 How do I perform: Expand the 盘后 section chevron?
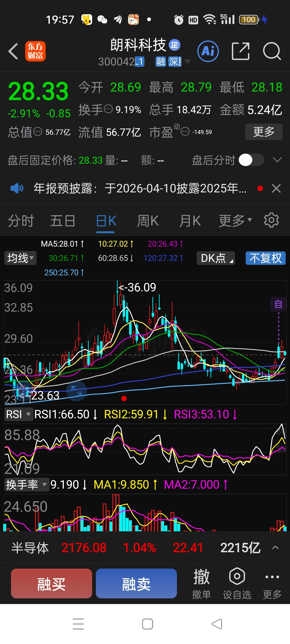tap(277, 160)
